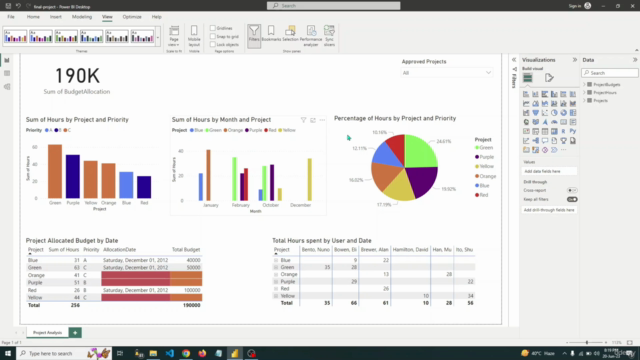Add a new report page
This screenshot has height=360, width=640.
point(75,333)
